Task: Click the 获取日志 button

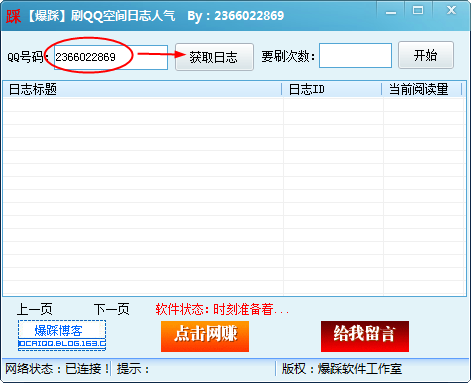Action: [x=214, y=57]
